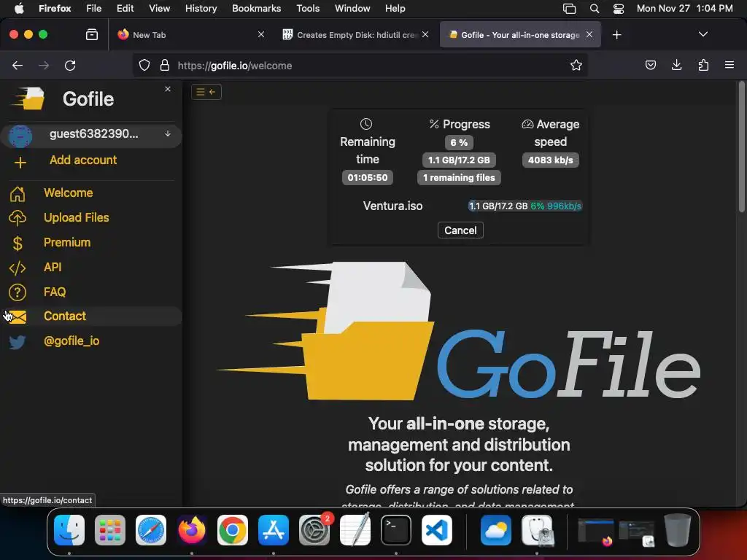The height and width of the screenshot is (560, 747).
Task: Click the Twitter bird icon
Action: [18, 342]
